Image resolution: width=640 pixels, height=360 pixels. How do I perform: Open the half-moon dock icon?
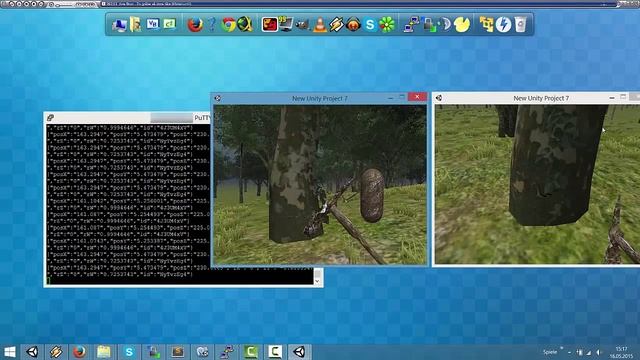tap(445, 24)
